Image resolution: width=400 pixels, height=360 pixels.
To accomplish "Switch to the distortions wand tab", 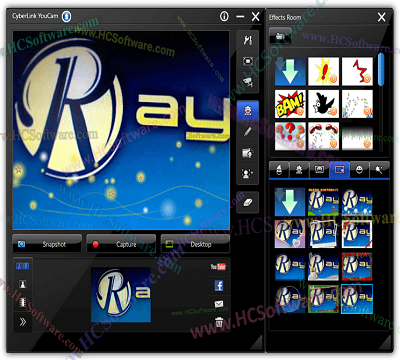I will click(x=379, y=169).
